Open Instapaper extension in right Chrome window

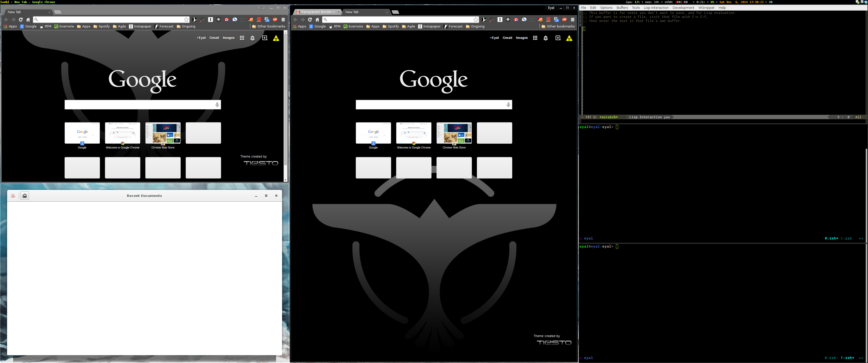click(500, 19)
